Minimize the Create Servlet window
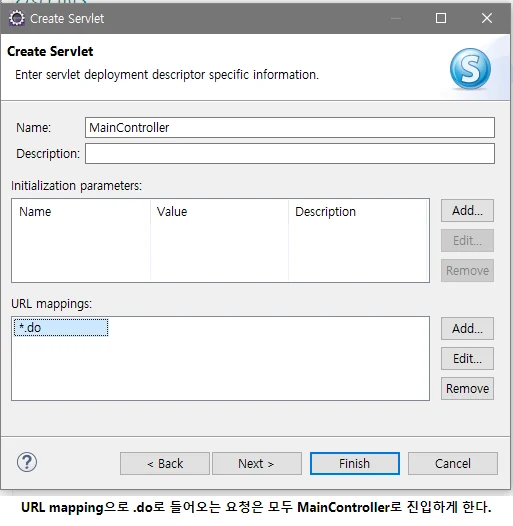This screenshot has height=526, width=513. coord(396,18)
